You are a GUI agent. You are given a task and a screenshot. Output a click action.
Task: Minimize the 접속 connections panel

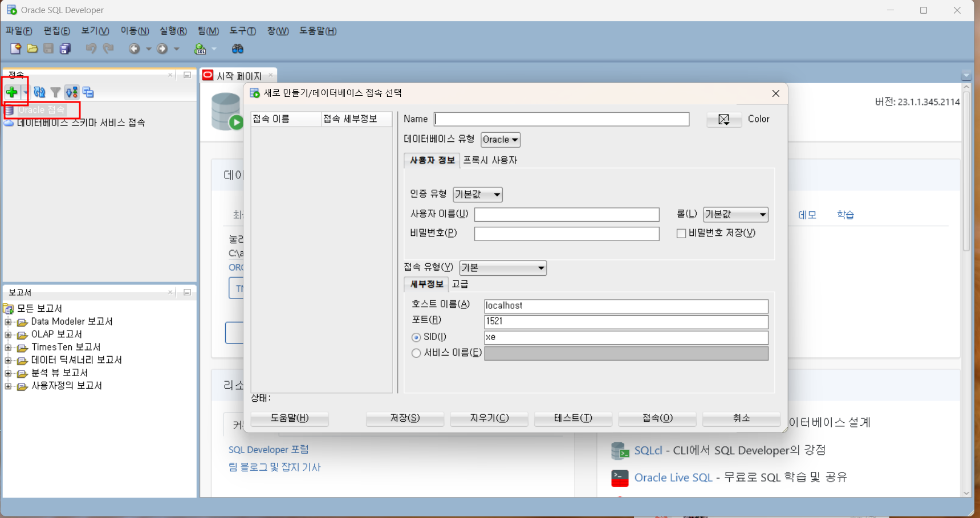pyautogui.click(x=187, y=75)
